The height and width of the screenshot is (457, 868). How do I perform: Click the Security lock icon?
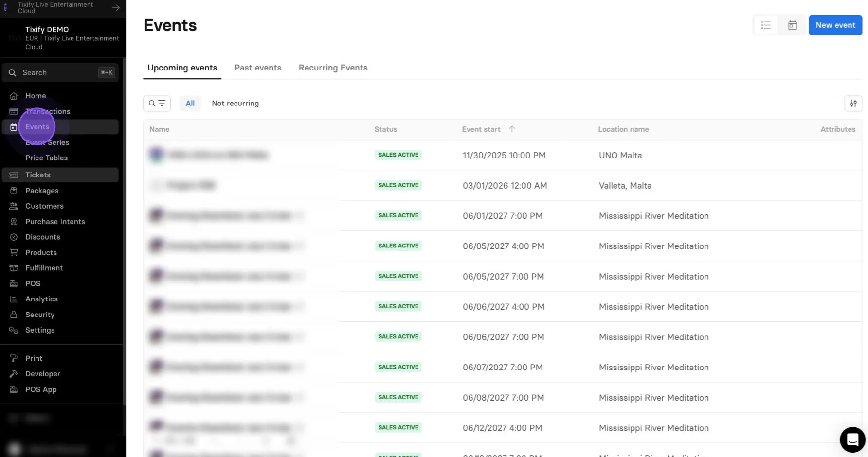[x=14, y=315]
